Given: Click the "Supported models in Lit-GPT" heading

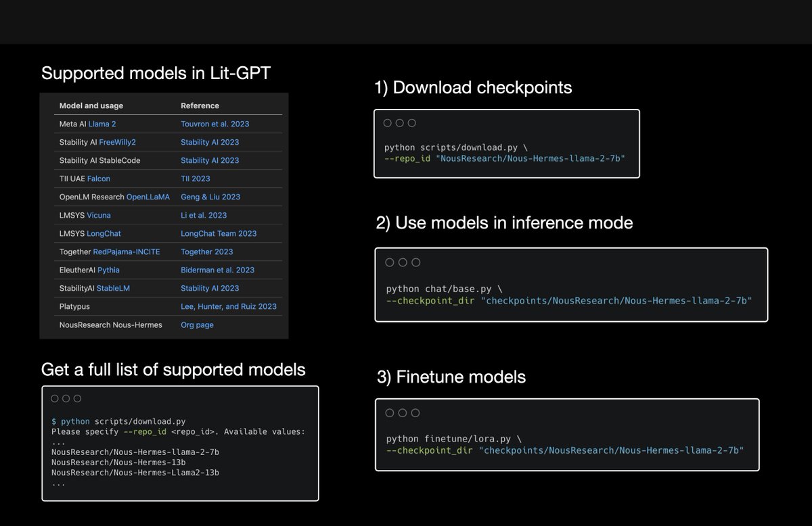Looking at the screenshot, I should click(156, 73).
